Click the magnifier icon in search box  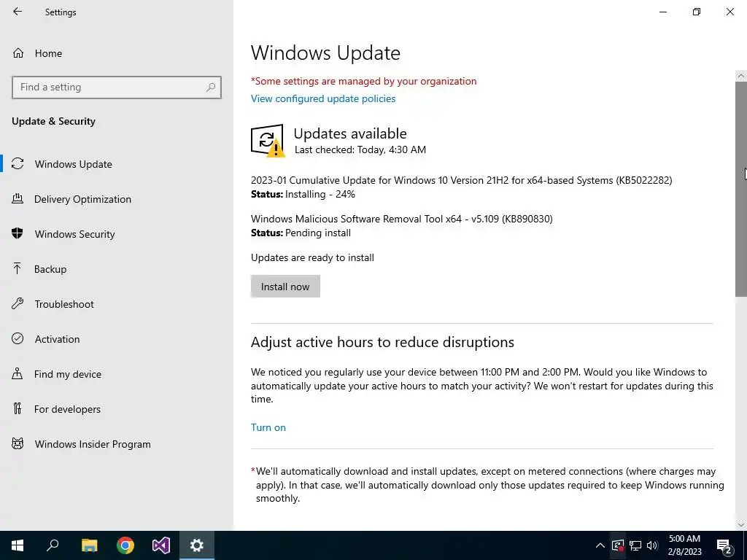click(x=211, y=87)
